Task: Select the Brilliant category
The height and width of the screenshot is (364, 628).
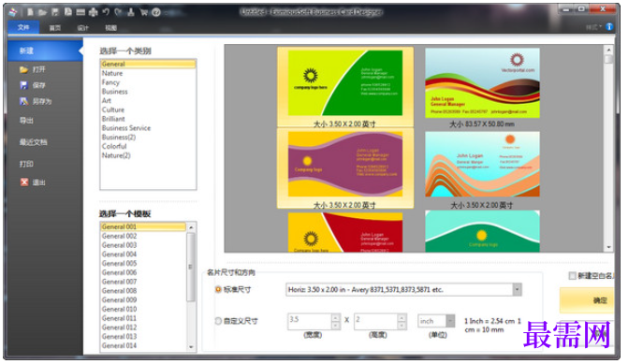Action: 148,119
